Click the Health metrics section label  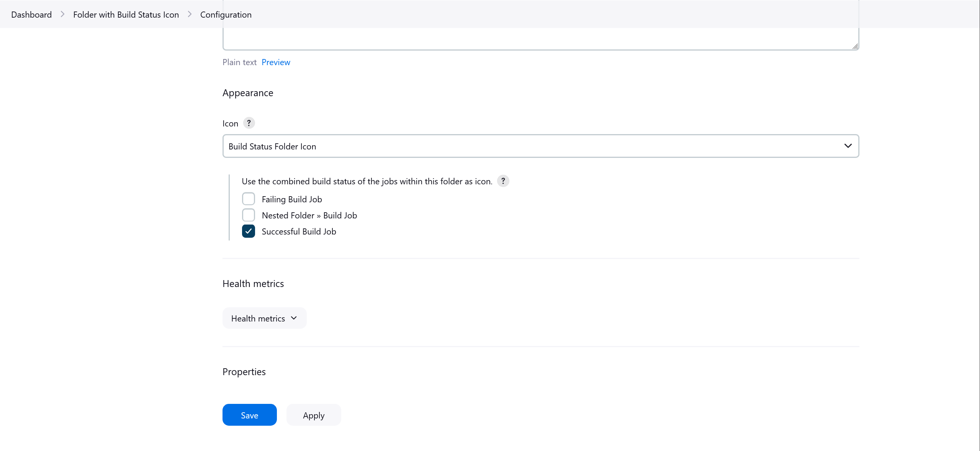pos(253,284)
